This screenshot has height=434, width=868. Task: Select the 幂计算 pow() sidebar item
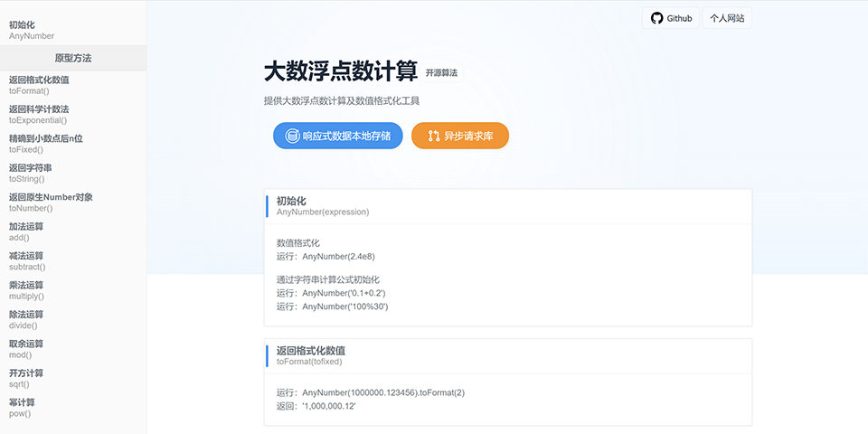[x=21, y=408]
